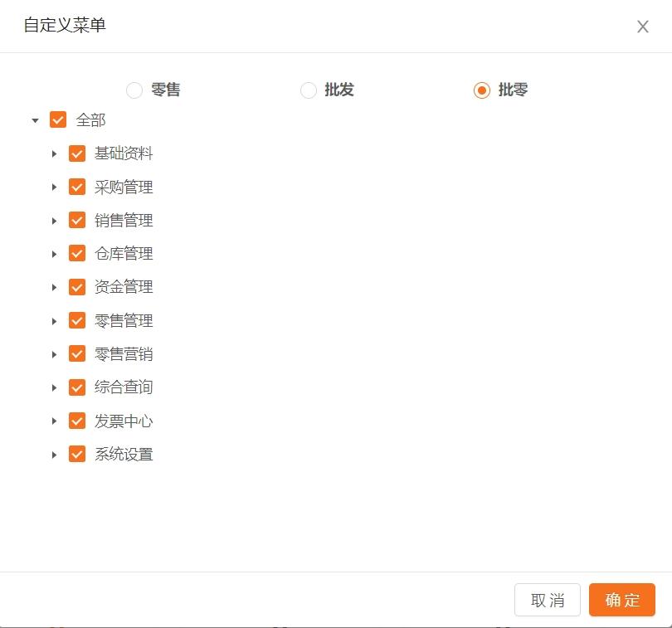
Task: Click the 确定 button
Action: click(622, 600)
